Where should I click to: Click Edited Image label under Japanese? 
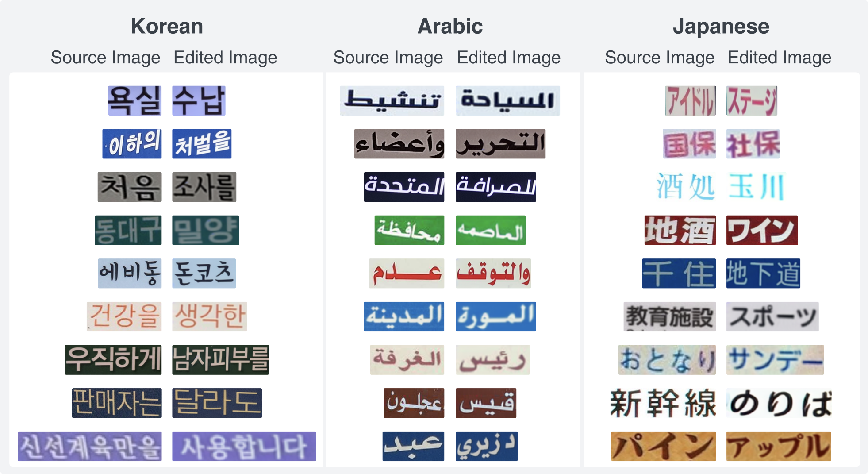pyautogui.click(x=780, y=58)
